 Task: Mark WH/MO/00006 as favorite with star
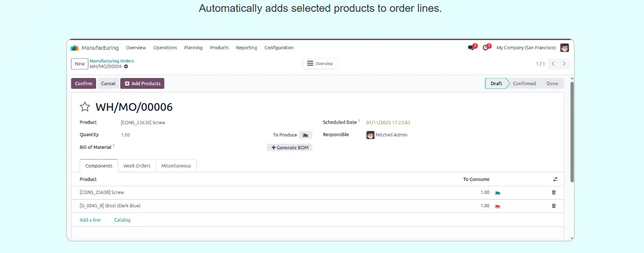click(85, 107)
